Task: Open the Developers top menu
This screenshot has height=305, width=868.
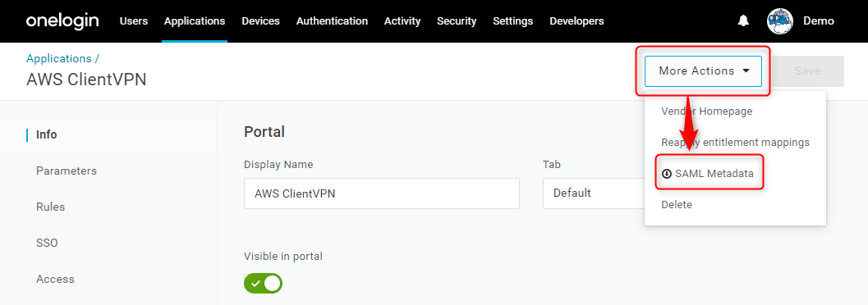Action: 576,21
